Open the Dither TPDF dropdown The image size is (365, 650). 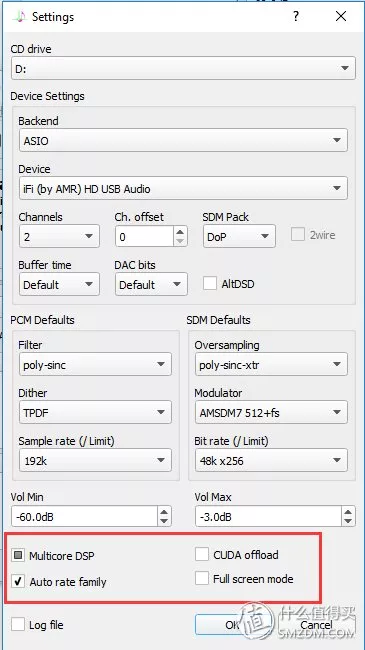95,412
